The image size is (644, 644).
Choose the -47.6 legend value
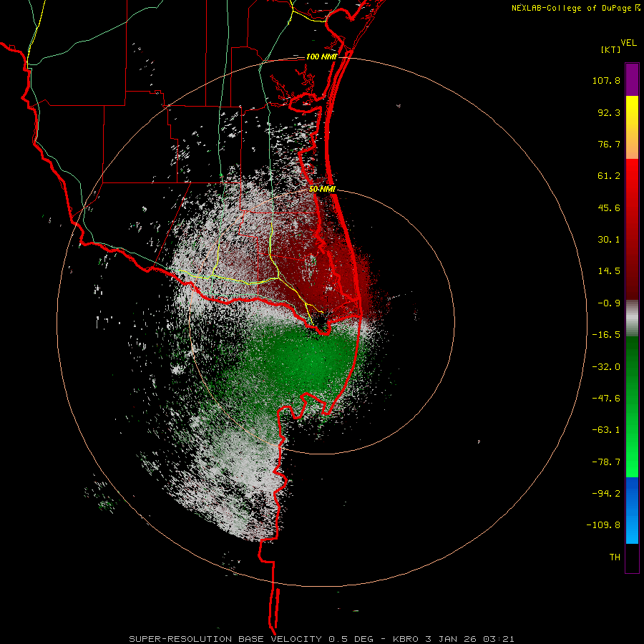coord(606,399)
